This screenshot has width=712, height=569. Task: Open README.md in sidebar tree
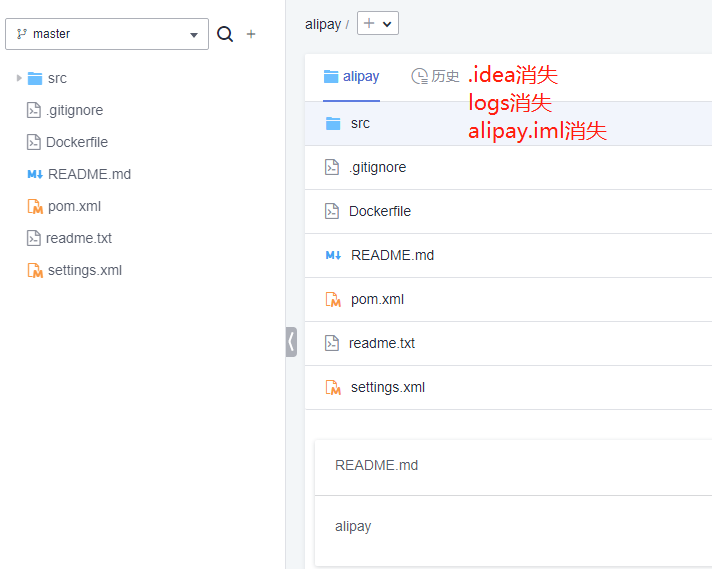point(89,174)
